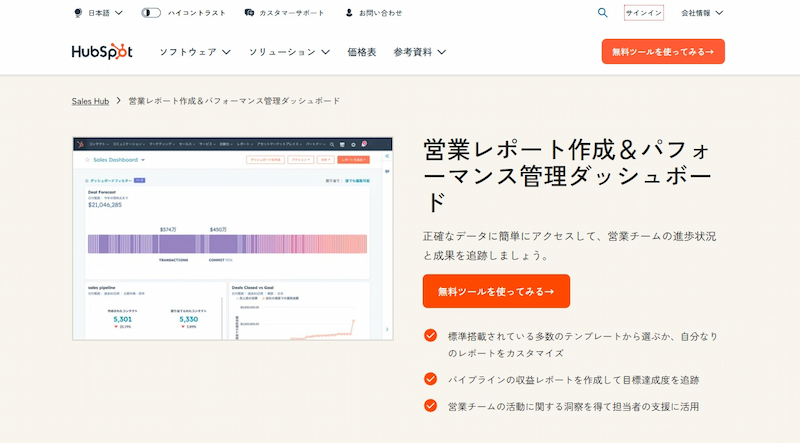The height and width of the screenshot is (443, 800).
Task: Click the TRANSACTIONS label under the bar
Action: pyautogui.click(x=173, y=260)
